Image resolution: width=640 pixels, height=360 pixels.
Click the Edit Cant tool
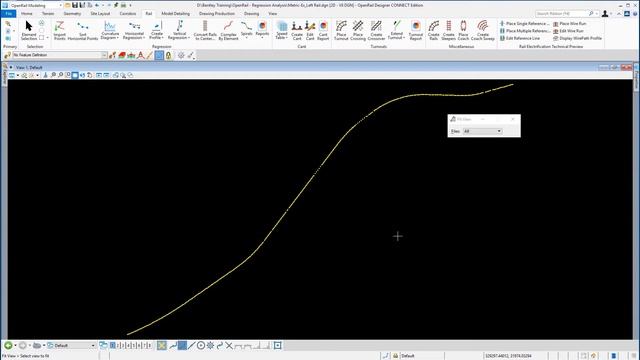pyautogui.click(x=310, y=31)
